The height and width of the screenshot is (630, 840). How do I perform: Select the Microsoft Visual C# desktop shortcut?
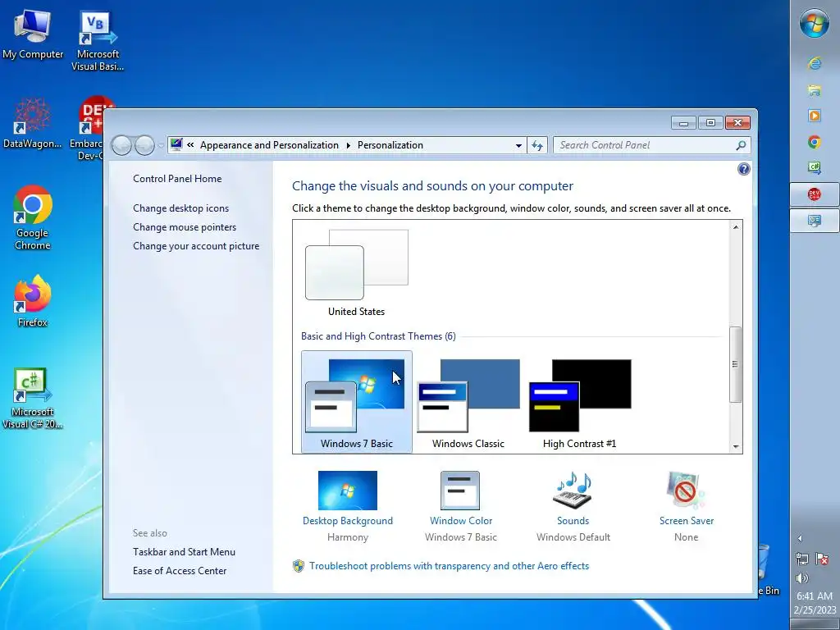32,398
